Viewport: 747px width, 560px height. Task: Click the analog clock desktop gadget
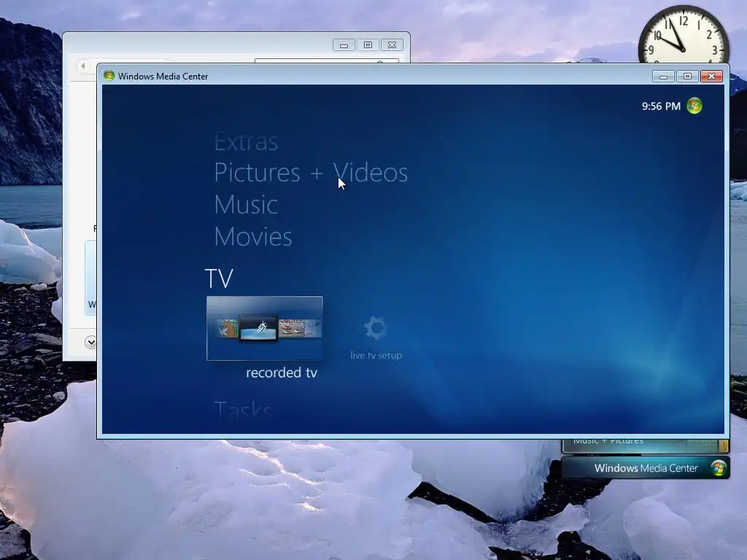click(683, 35)
